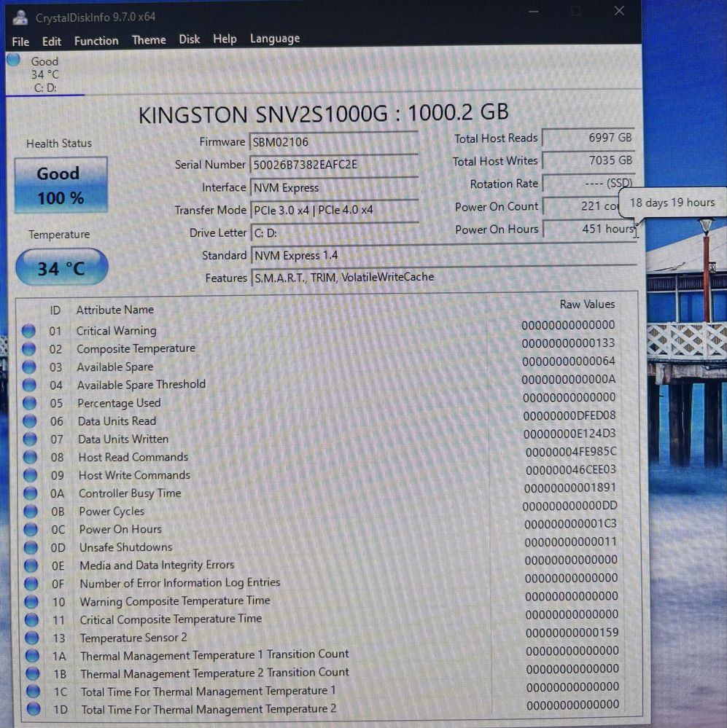The image size is (727, 728).
Task: Click the status icon for Host Read Commands
Action: pos(30,458)
